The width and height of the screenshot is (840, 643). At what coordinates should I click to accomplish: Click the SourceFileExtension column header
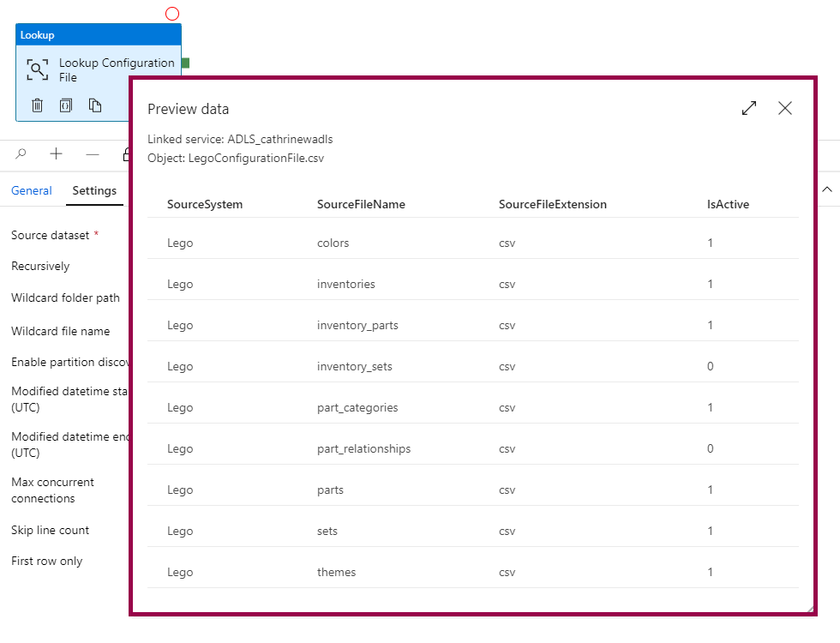[x=553, y=204]
